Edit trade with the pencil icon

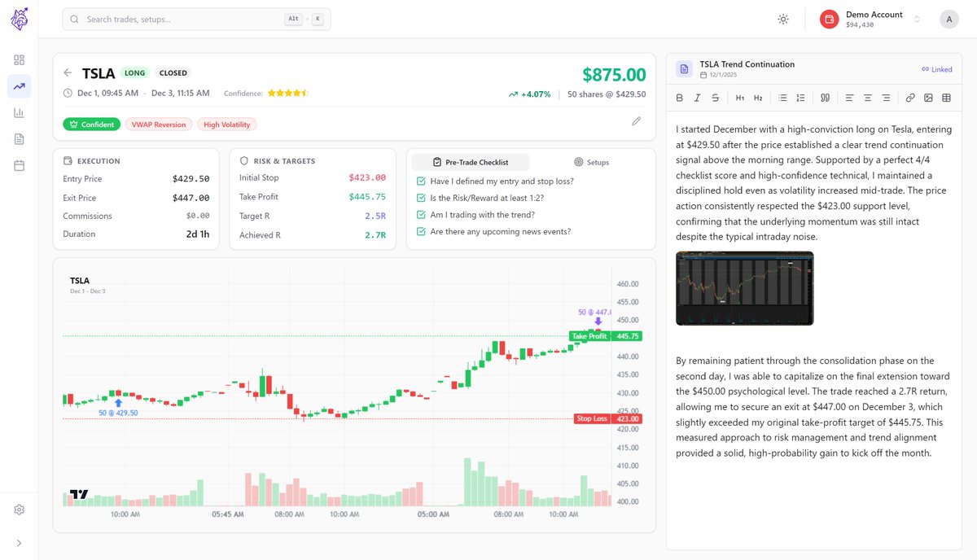(636, 121)
